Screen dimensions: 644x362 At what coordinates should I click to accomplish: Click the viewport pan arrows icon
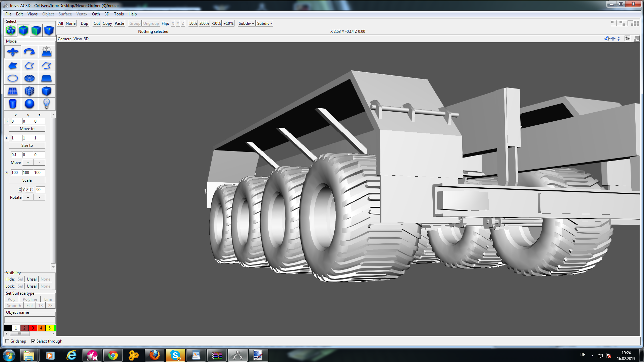pyautogui.click(x=613, y=39)
